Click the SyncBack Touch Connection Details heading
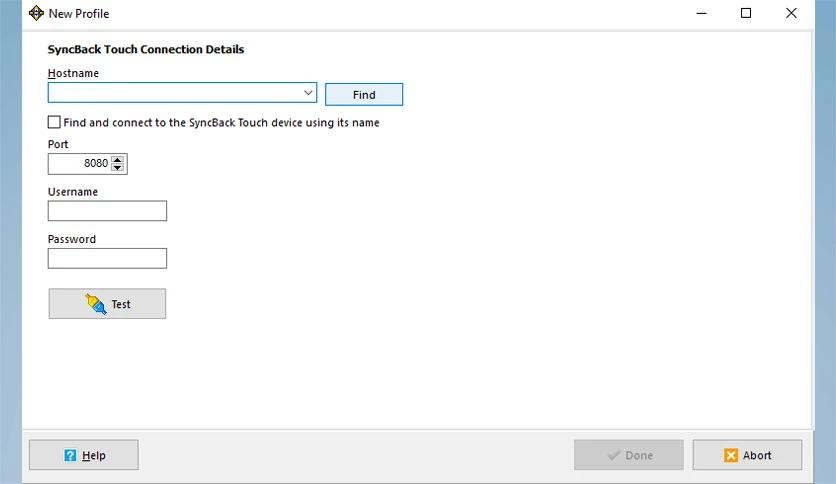Screen dimensions: 836x484 pyautogui.click(x=146, y=49)
